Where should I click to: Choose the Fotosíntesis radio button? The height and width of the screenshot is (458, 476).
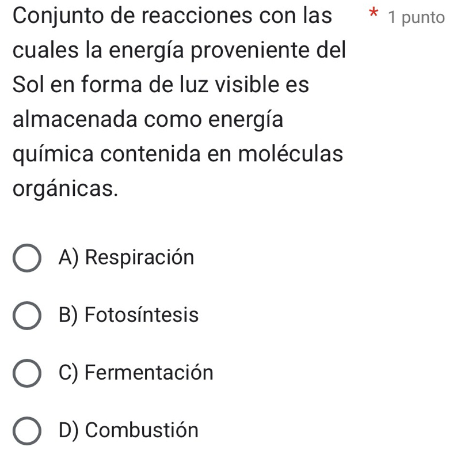(26, 317)
